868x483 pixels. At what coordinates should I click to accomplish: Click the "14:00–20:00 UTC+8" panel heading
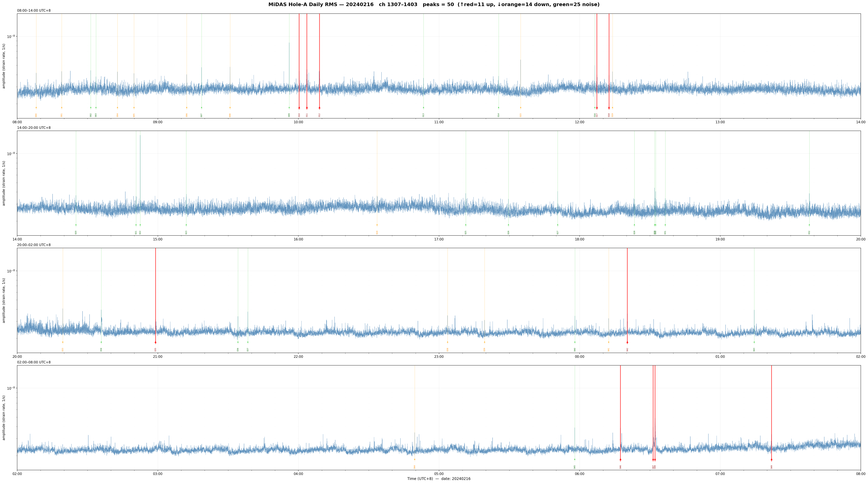[34, 128]
